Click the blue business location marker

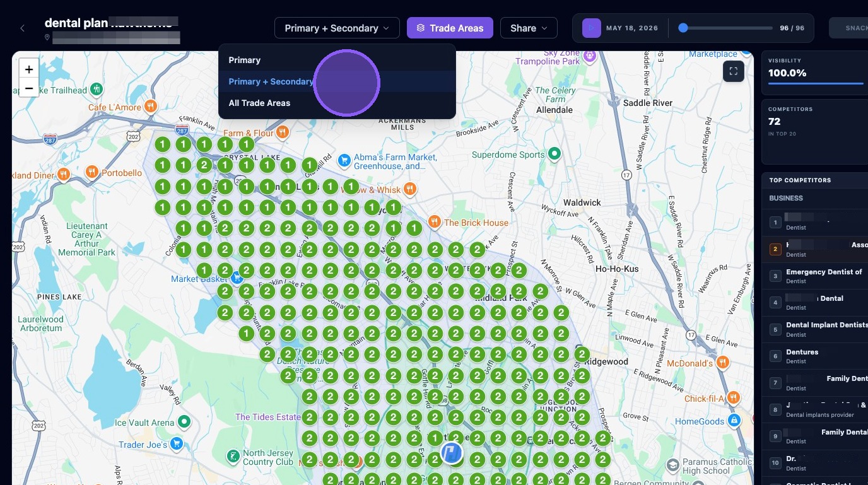pyautogui.click(x=451, y=453)
